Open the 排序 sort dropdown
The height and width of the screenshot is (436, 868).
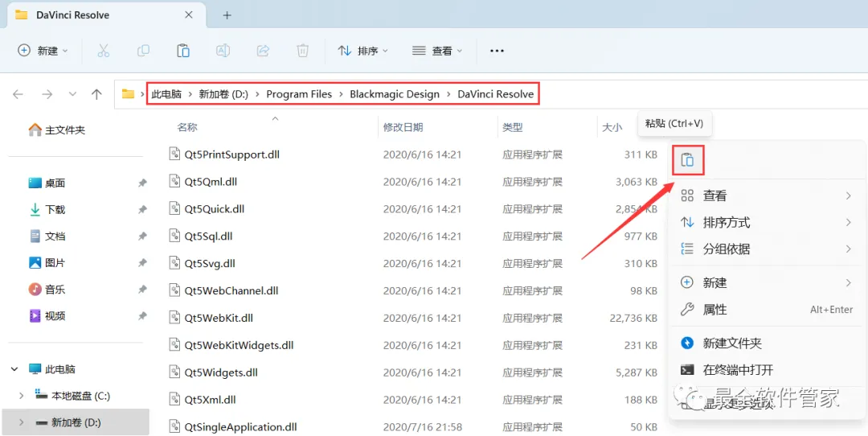[x=363, y=51]
